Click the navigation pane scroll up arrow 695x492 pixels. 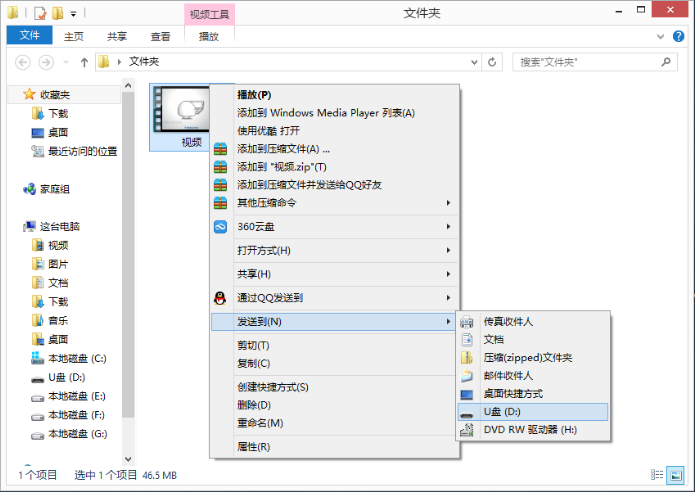pos(128,85)
